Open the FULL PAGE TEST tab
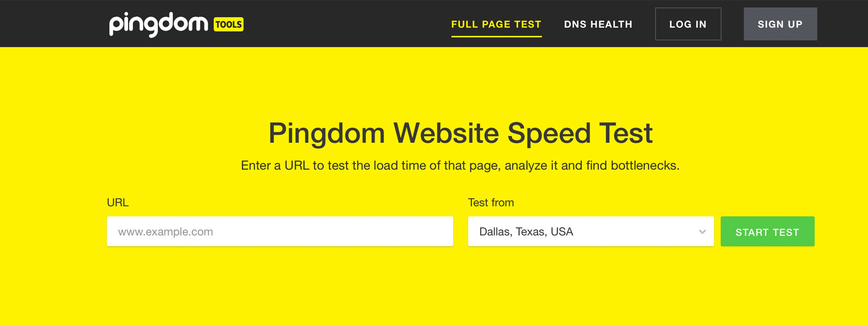Image resolution: width=868 pixels, height=326 pixels. click(x=496, y=24)
